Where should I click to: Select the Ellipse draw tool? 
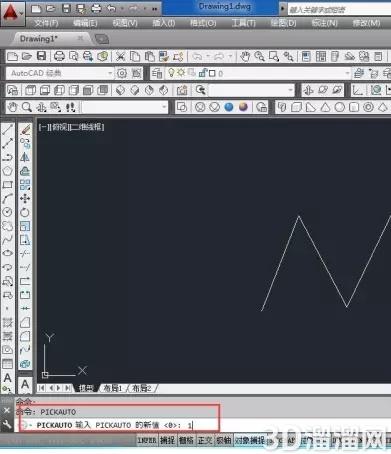[x=7, y=253]
